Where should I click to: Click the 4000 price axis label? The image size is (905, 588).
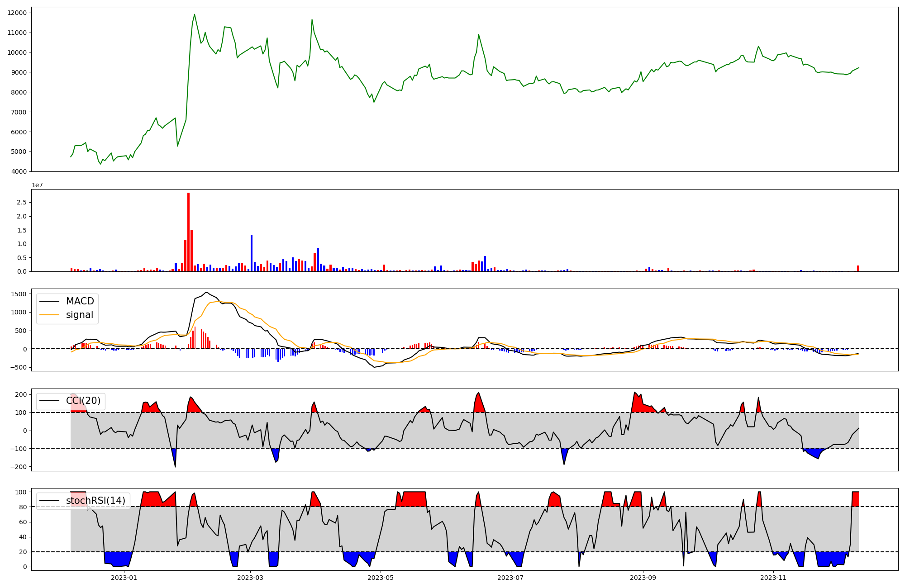tap(19, 171)
